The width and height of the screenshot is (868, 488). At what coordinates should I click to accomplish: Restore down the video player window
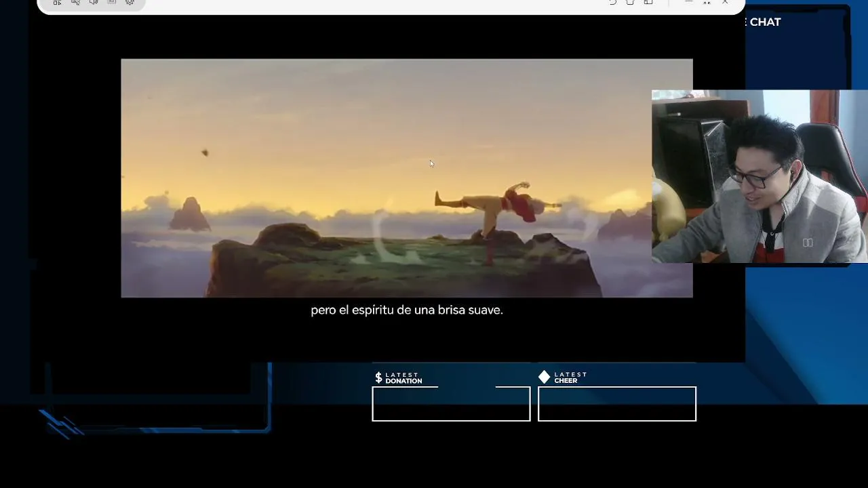[707, 2]
